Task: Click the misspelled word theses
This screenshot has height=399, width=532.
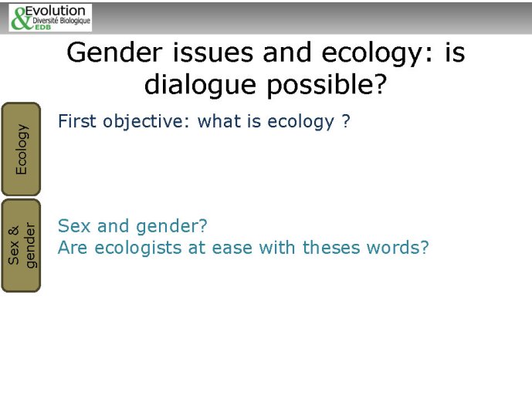Action: click(x=331, y=248)
